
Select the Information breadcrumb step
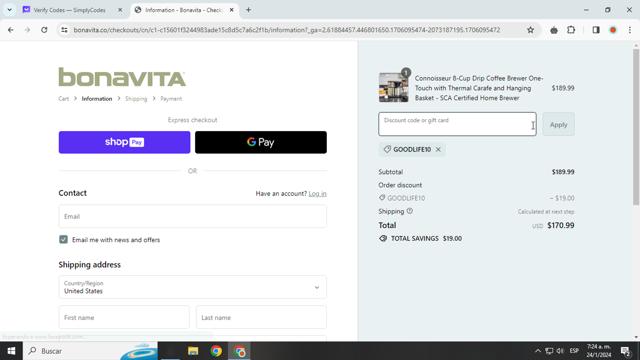coord(97,99)
